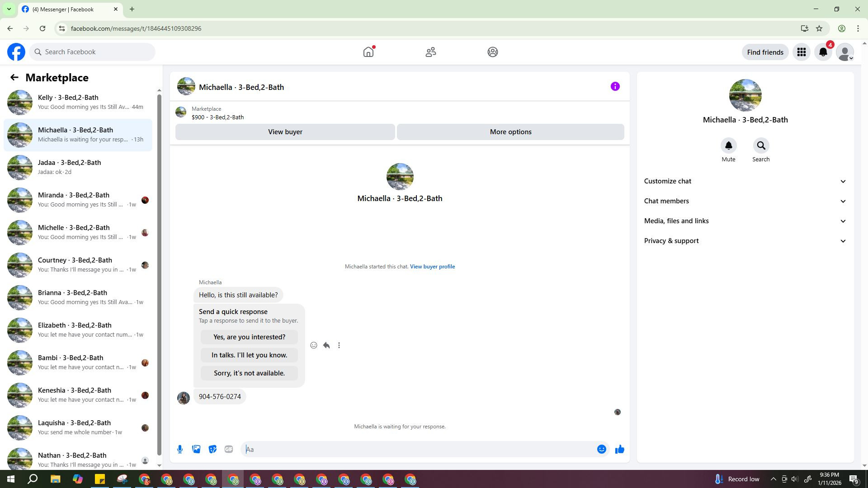Click the conversation list scrollbar
The height and width of the screenshot is (488, 868).
pos(159,275)
